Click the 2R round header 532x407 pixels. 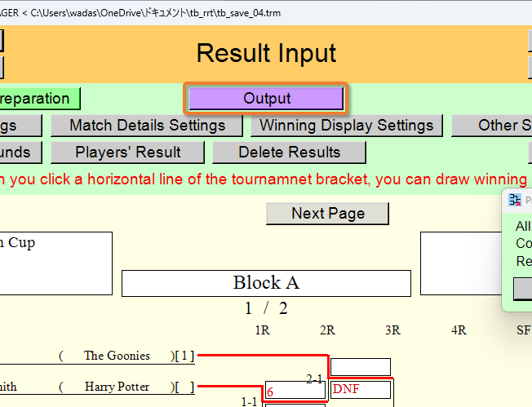point(327,330)
